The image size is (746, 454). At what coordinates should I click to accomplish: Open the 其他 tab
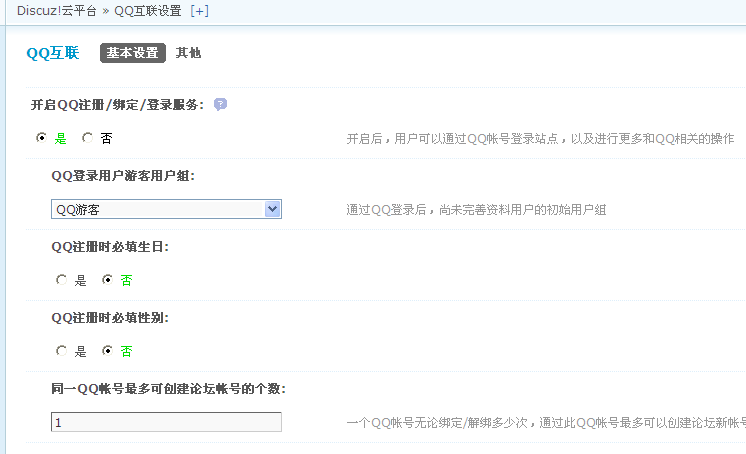(188, 53)
